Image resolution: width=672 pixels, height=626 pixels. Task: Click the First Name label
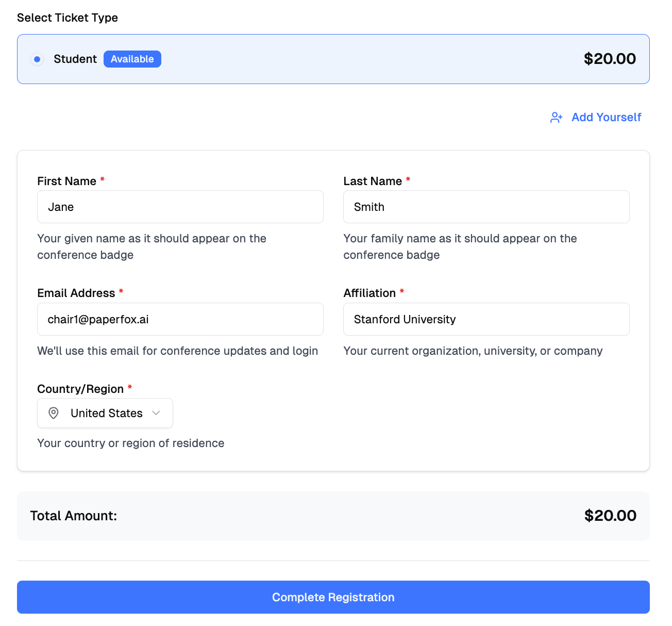point(66,181)
